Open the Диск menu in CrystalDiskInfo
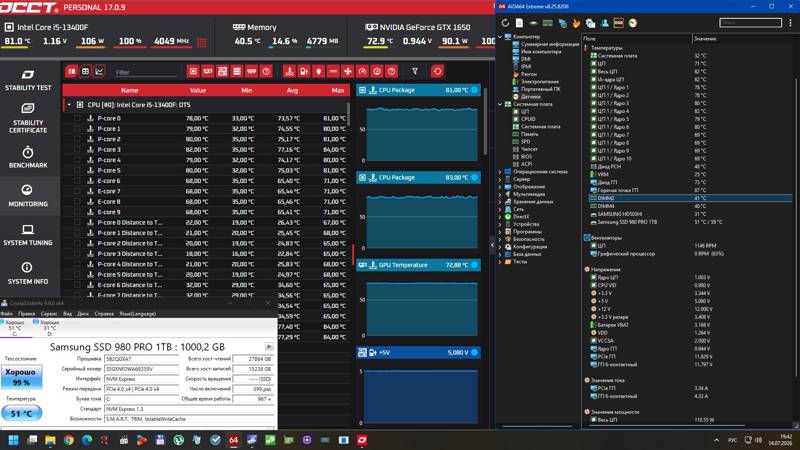This screenshot has height=450, width=800. click(83, 314)
